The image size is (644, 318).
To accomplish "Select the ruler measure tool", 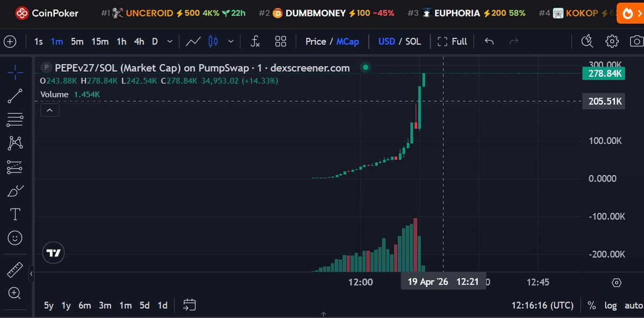I will tap(15, 270).
